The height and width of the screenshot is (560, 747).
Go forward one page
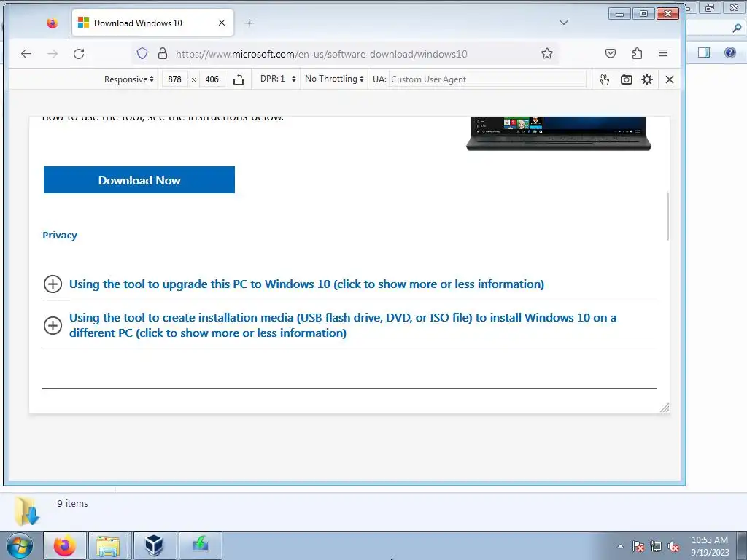pos(53,54)
